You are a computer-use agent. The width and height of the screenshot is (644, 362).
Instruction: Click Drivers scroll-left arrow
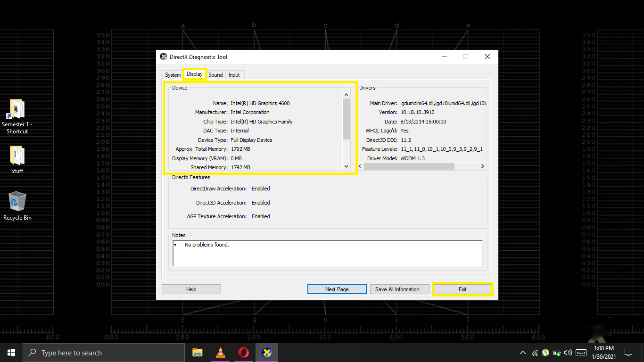coord(361,166)
